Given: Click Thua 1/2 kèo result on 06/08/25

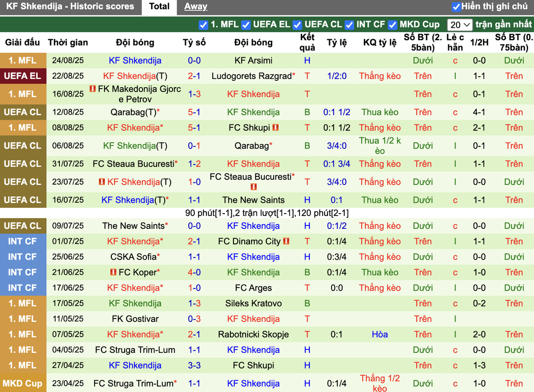Looking at the screenshot, I should (x=380, y=146).
